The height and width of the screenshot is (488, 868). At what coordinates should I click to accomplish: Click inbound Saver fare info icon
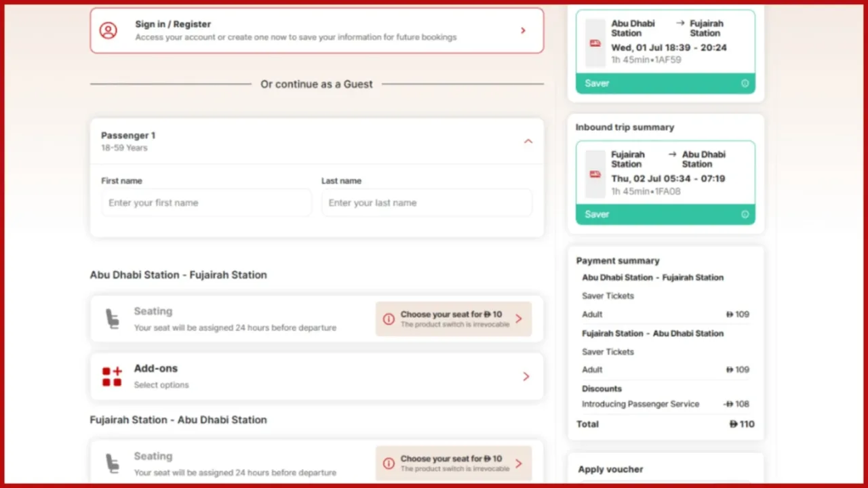(745, 214)
